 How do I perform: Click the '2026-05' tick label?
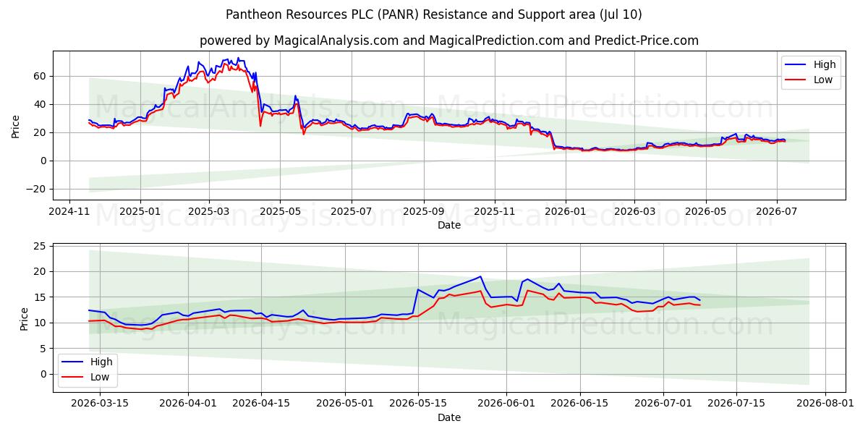tap(705, 212)
